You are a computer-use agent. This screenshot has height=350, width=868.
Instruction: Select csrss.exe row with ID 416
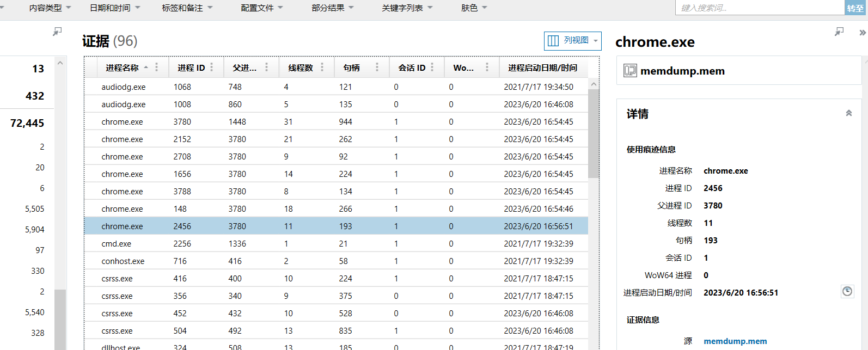(336, 278)
